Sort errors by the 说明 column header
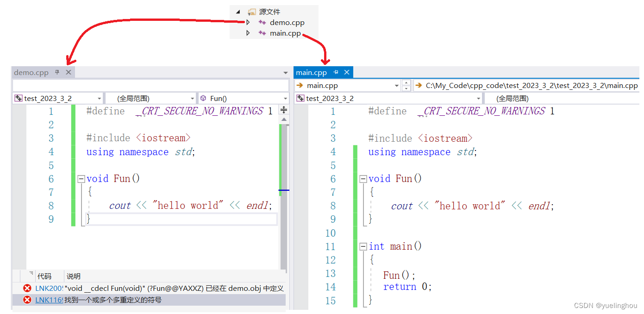Screen dimensions: 644x314 click(x=74, y=276)
